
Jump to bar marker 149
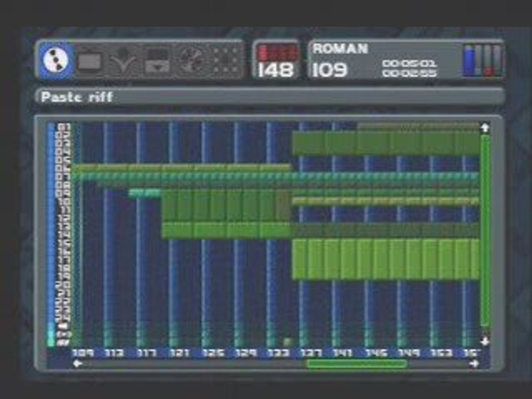(x=409, y=353)
